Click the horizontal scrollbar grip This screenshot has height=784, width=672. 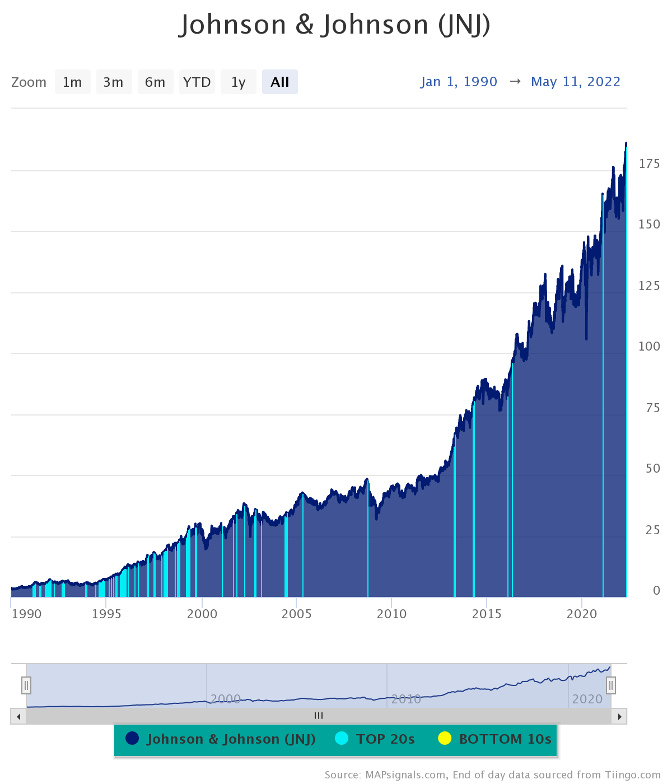point(319,716)
